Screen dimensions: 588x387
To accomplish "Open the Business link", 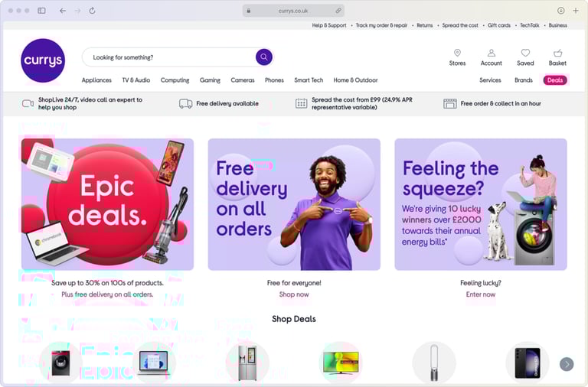I will pyautogui.click(x=558, y=25).
